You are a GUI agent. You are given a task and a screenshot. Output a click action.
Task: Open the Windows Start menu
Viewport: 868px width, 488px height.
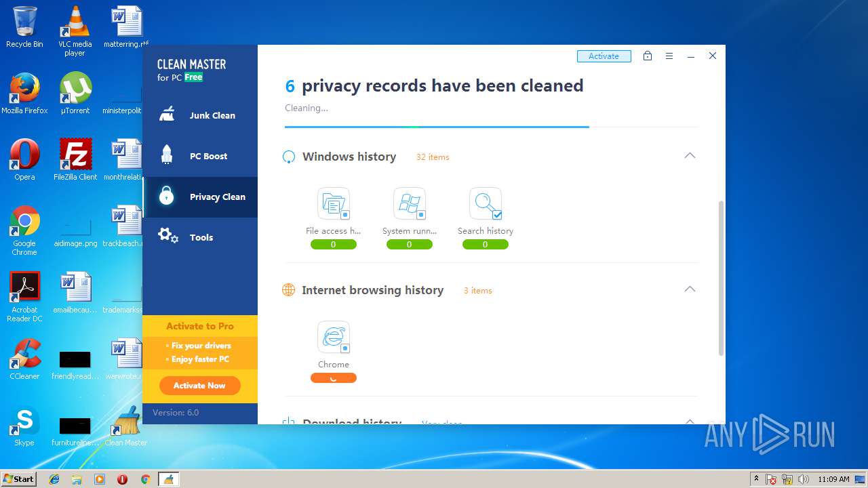tap(19, 479)
